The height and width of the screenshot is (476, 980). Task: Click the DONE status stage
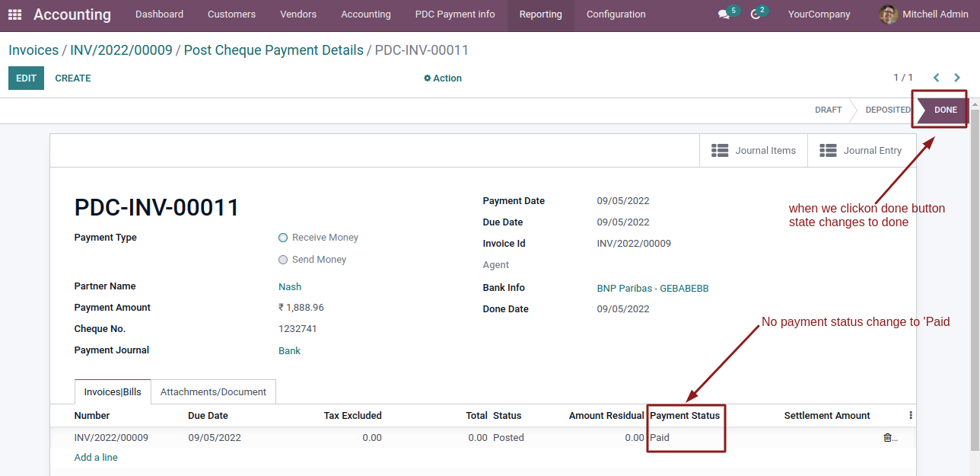tap(945, 110)
